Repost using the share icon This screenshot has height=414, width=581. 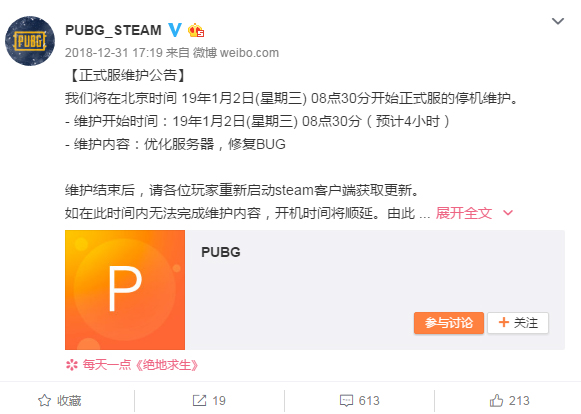pyautogui.click(x=199, y=401)
